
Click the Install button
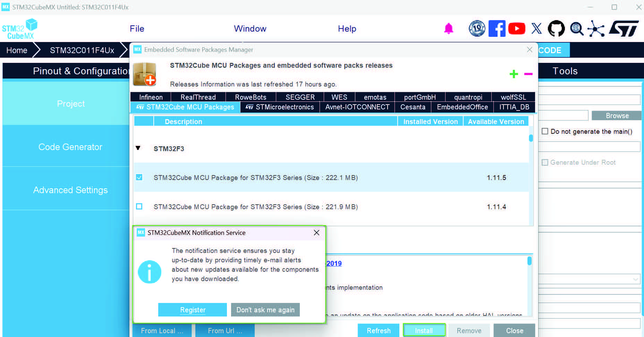[424, 331]
